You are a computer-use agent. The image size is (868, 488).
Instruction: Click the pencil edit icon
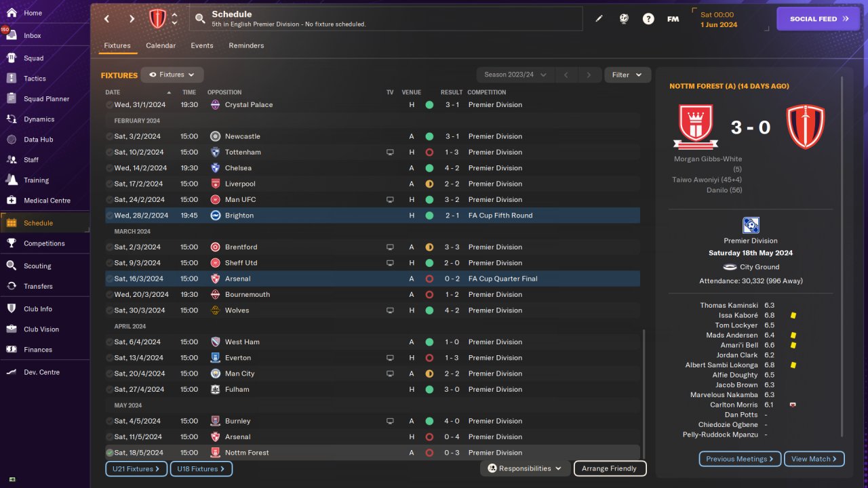(x=599, y=19)
